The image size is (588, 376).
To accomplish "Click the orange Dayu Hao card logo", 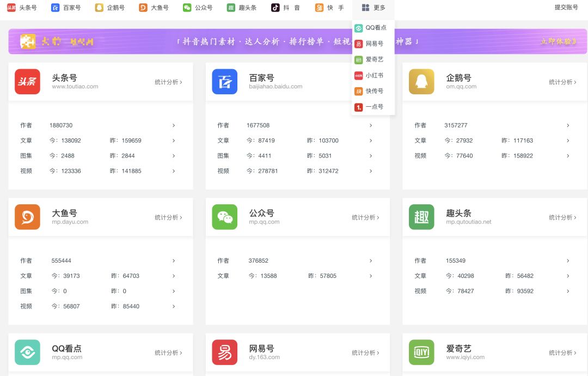I will (27, 217).
